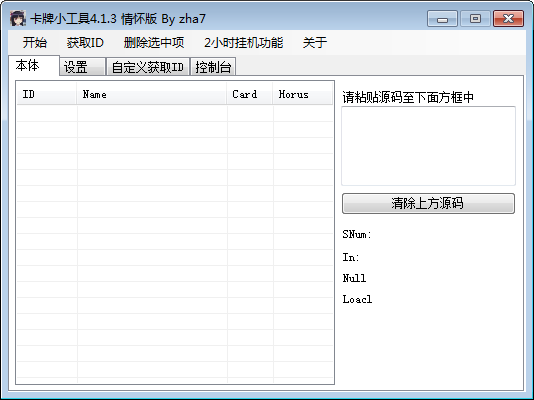This screenshot has height=400, width=534.
Task: Open the 自定义获取ID tab
Action: pos(148,67)
